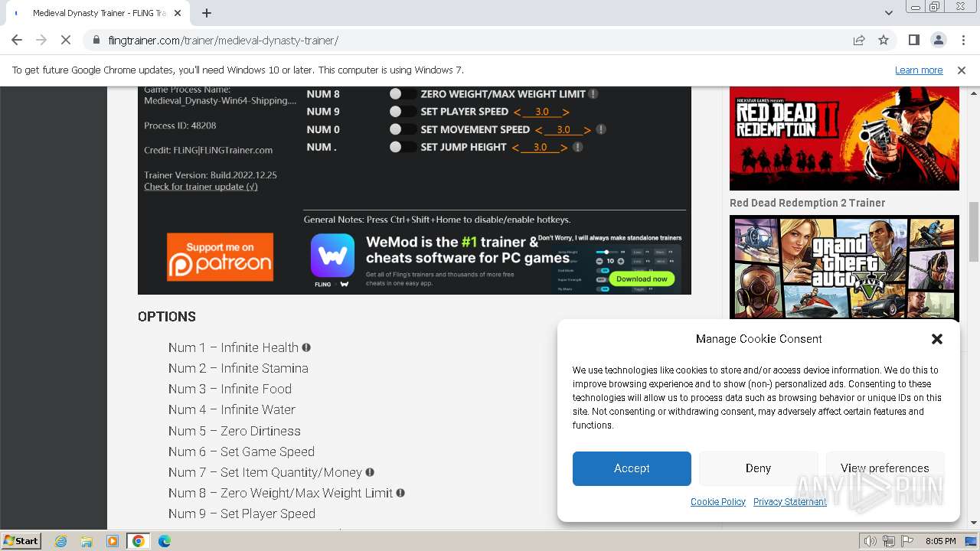
Task: Open Red Dead Redemption 2 Trainer link
Action: 807,203
